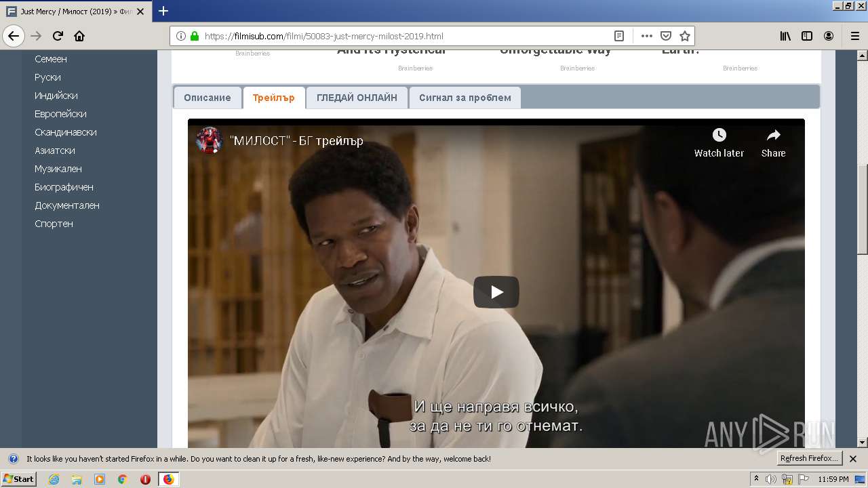Open the Биографичен category link
The height and width of the screenshot is (488, 868).
point(64,187)
